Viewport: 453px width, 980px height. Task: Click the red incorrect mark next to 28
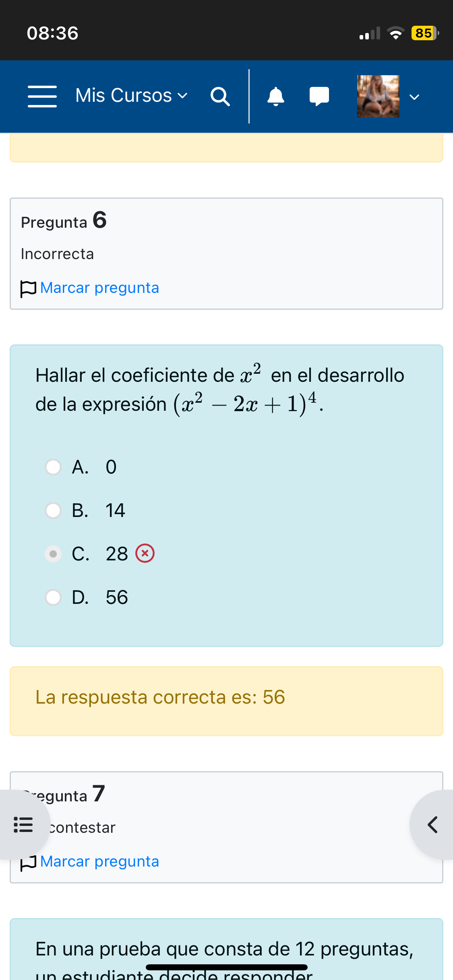145,553
